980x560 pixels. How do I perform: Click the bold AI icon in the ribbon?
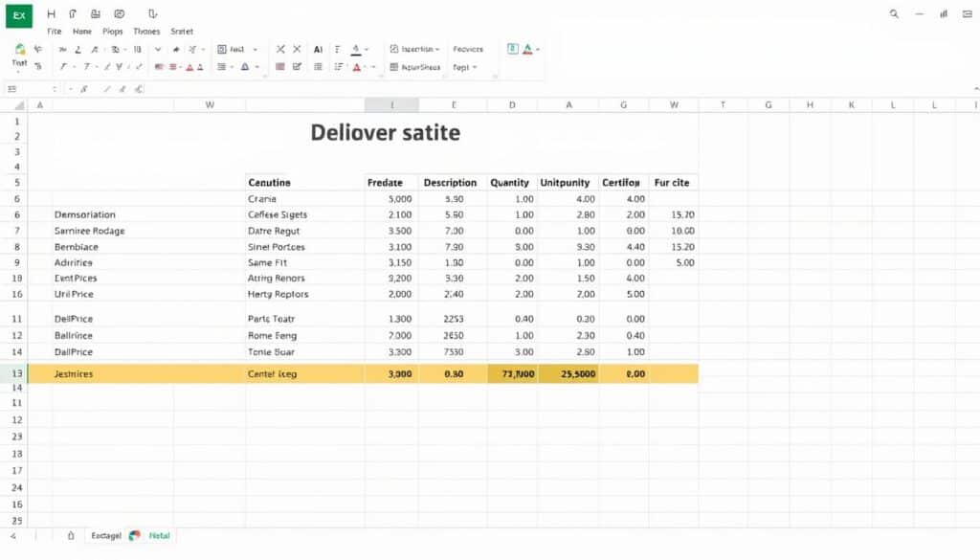coord(318,50)
